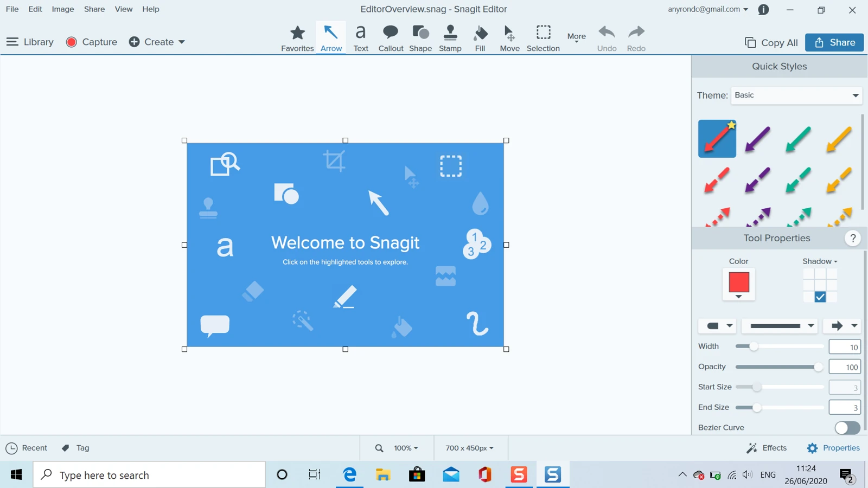Open the arrow Color swatch picker
Viewport: 868px width, 488px height.
pos(739,285)
